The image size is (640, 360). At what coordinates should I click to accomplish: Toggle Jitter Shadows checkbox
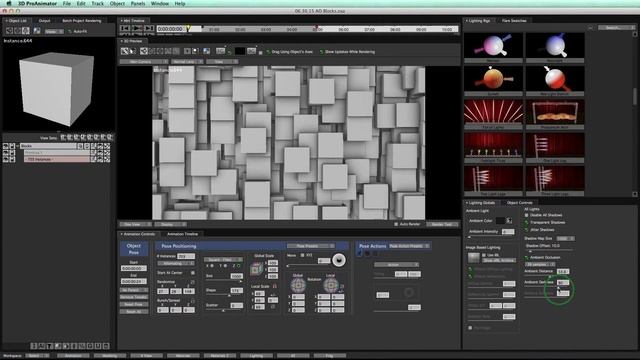[527, 230]
